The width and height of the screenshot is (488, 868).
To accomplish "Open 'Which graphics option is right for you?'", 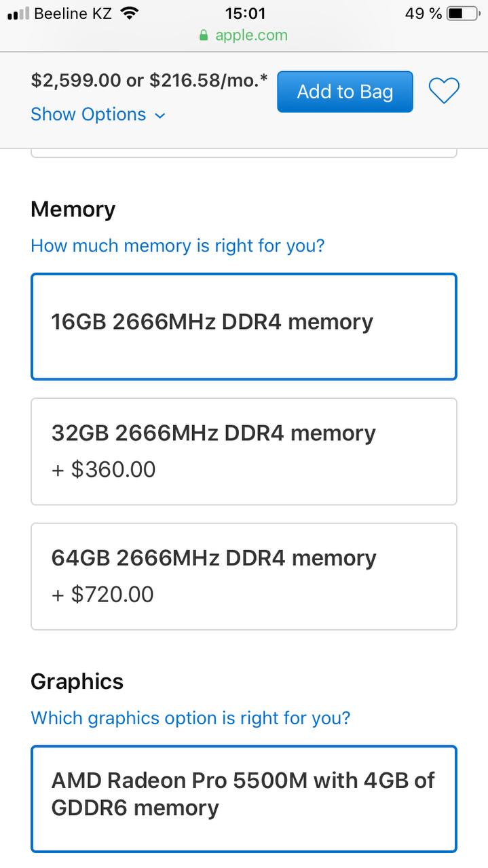I will point(191,717).
